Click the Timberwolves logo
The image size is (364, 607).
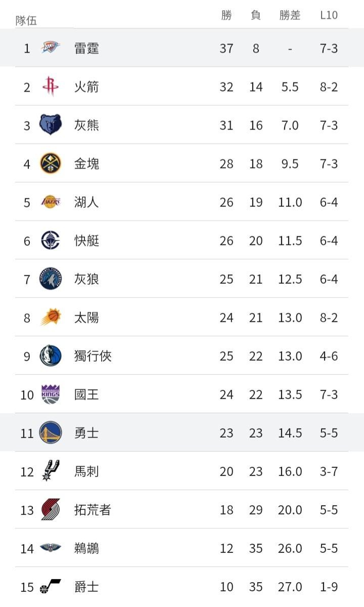(x=51, y=279)
